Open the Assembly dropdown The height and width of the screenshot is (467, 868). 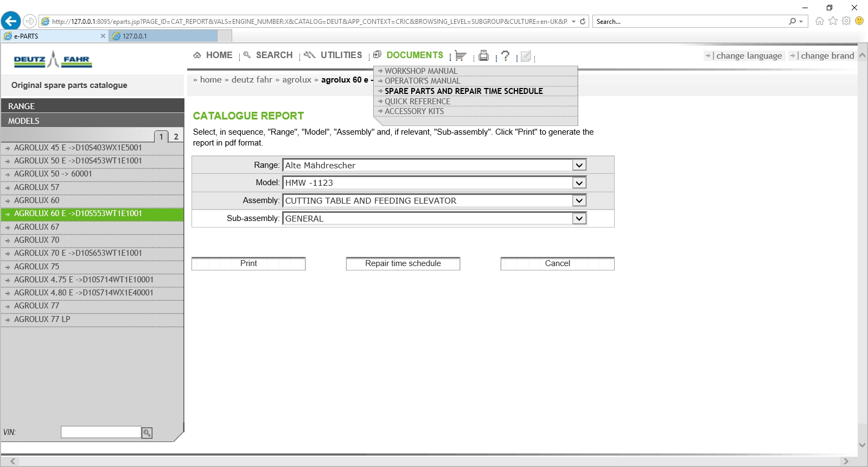pos(579,201)
